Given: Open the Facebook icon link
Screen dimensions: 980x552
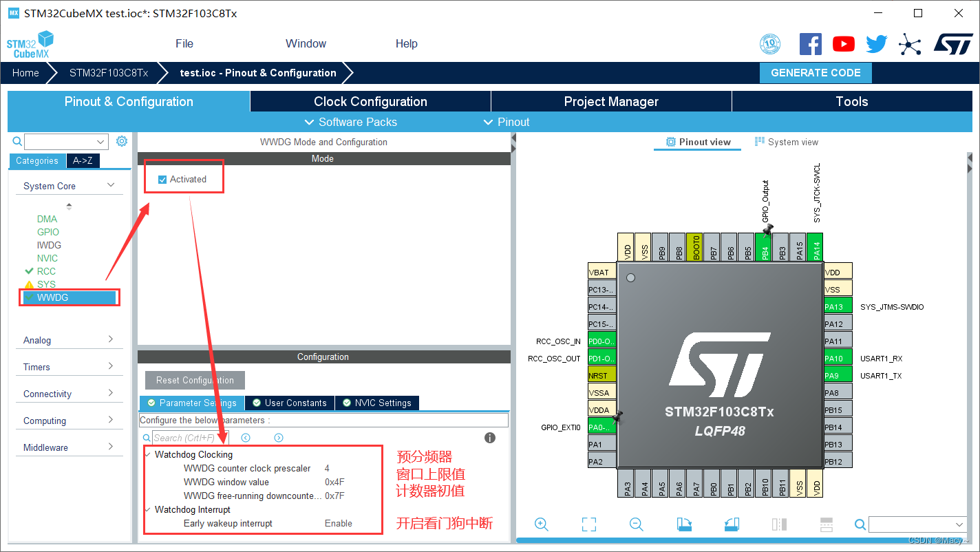Looking at the screenshot, I should point(810,44).
